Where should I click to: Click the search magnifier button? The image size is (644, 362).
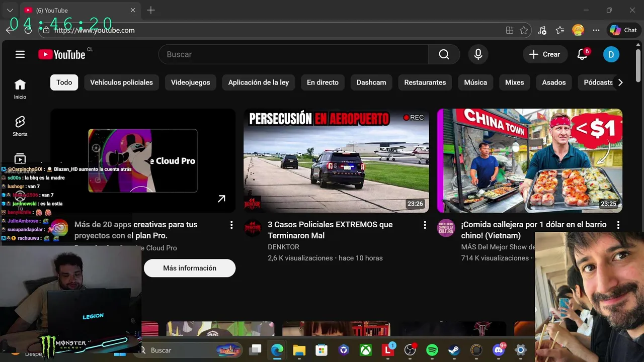[444, 54]
